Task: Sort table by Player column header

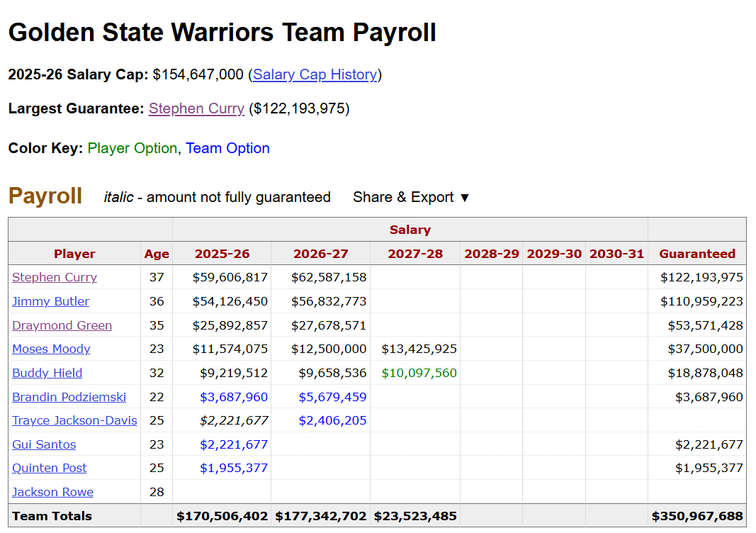Action: pyautogui.click(x=74, y=254)
